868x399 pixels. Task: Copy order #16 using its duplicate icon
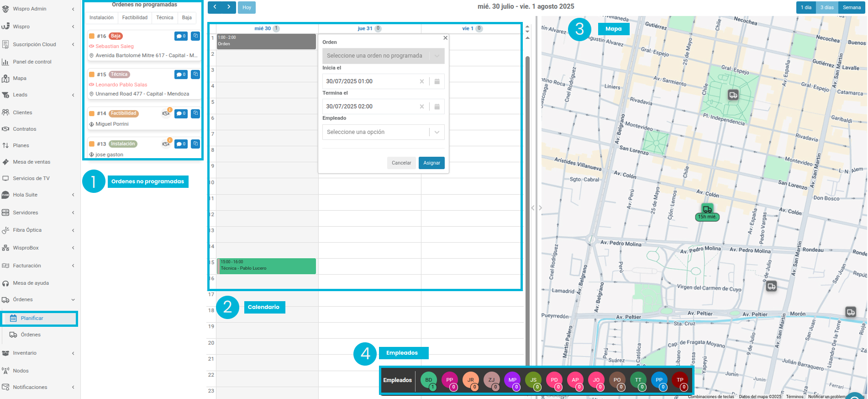point(195,36)
